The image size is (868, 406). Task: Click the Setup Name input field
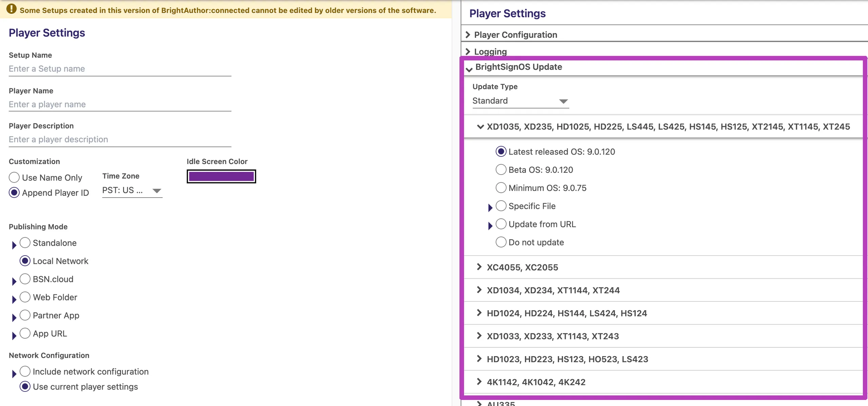120,69
